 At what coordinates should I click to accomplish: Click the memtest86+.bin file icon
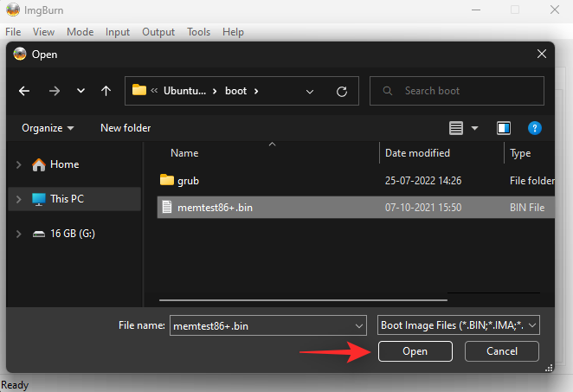(x=167, y=207)
